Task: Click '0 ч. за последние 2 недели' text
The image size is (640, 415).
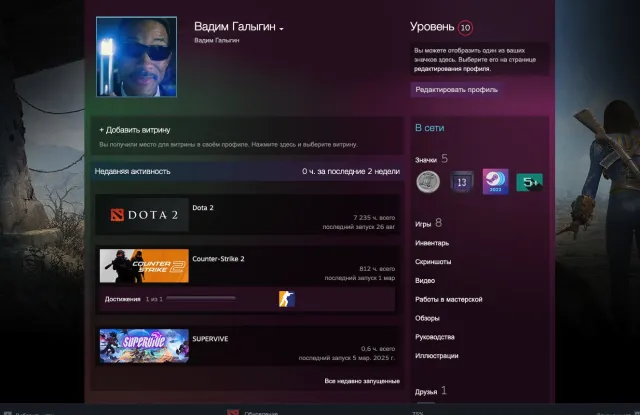Action: [x=351, y=171]
